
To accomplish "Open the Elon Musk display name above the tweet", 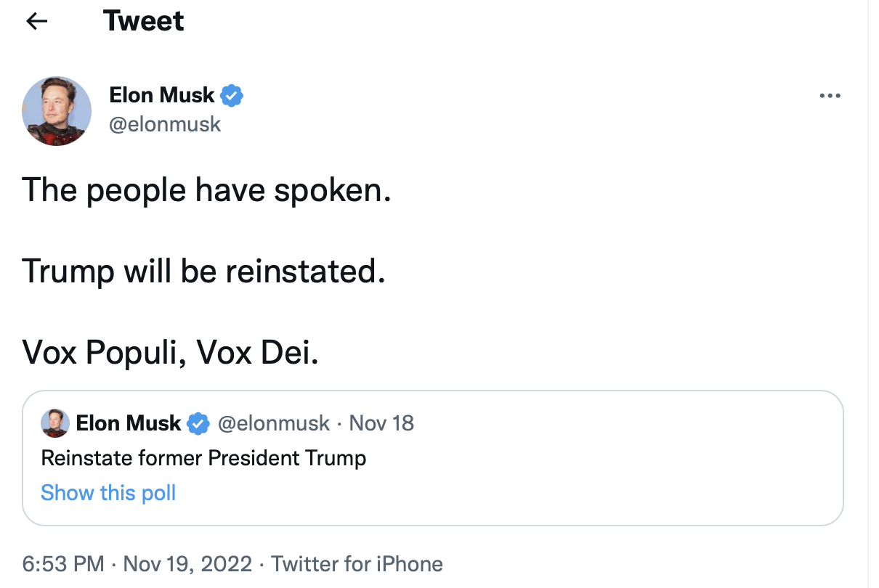I will pyautogui.click(x=162, y=95).
